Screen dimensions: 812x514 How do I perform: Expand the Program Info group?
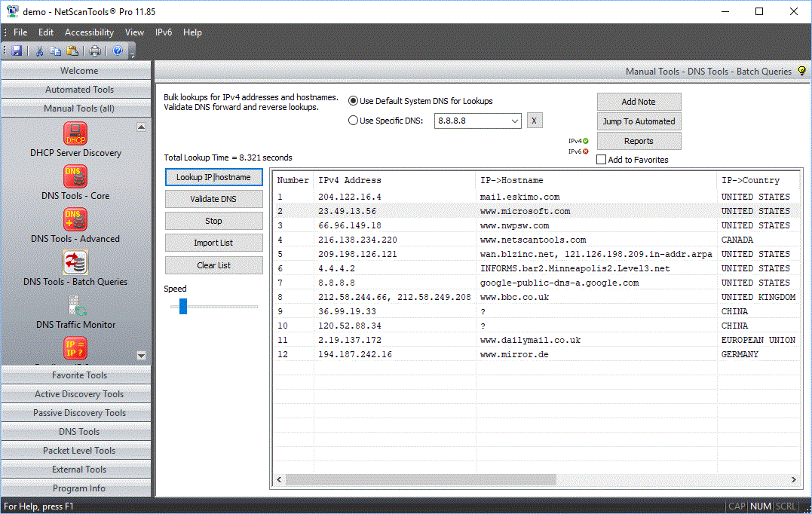pyautogui.click(x=76, y=488)
